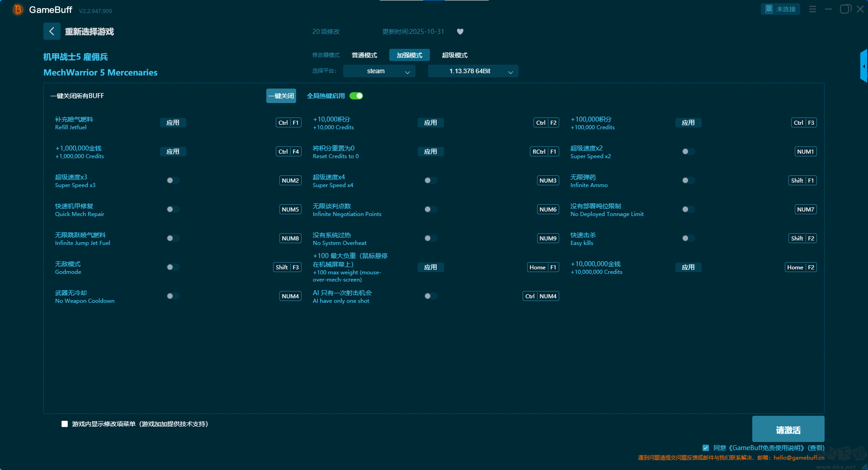Check the in-game trainer menu checkbox

pyautogui.click(x=65, y=424)
